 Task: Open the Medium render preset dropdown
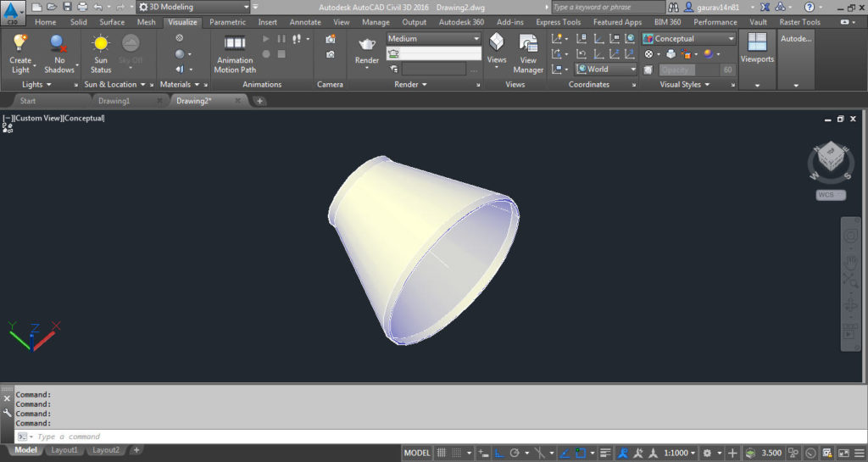tap(433, 39)
